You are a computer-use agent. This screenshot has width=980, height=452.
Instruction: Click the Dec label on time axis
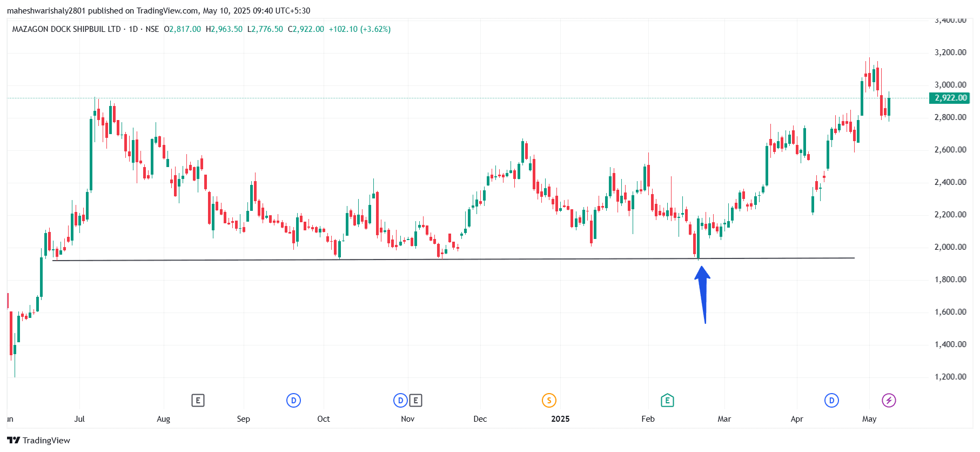click(480, 419)
